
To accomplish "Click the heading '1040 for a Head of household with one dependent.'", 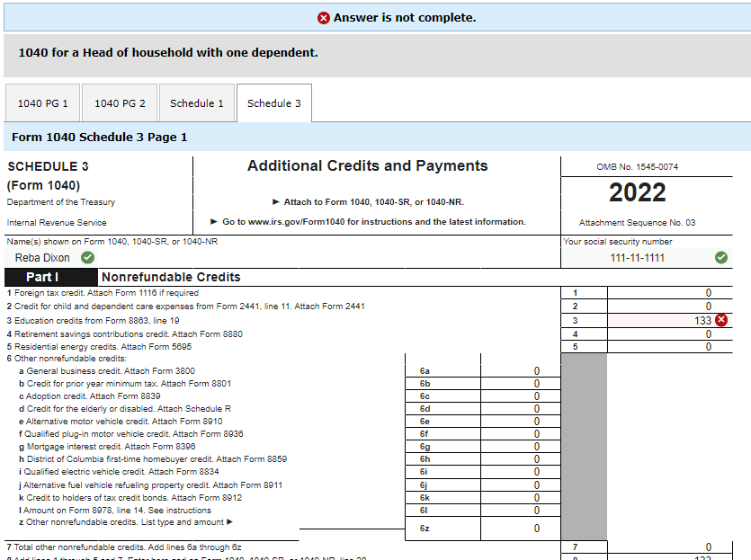I will coord(168,53).
